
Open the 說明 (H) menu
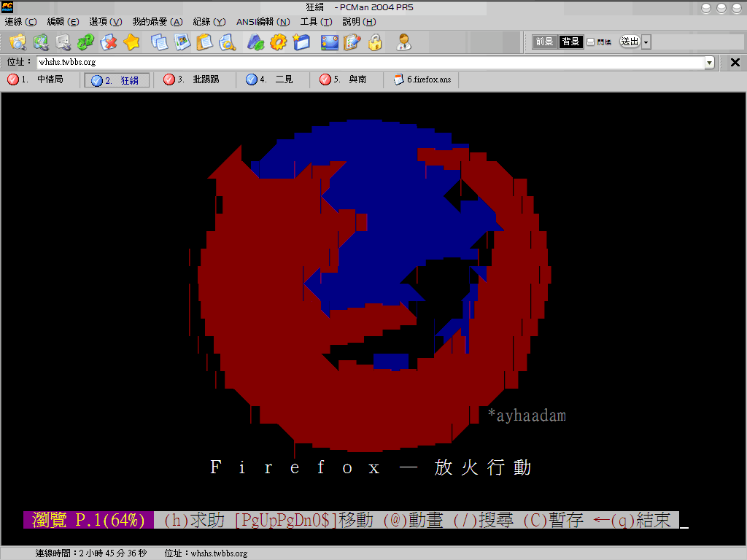[359, 22]
